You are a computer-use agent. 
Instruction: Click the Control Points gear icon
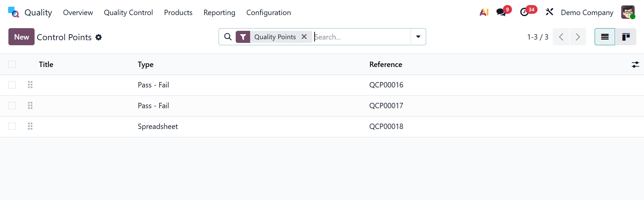[x=98, y=37]
